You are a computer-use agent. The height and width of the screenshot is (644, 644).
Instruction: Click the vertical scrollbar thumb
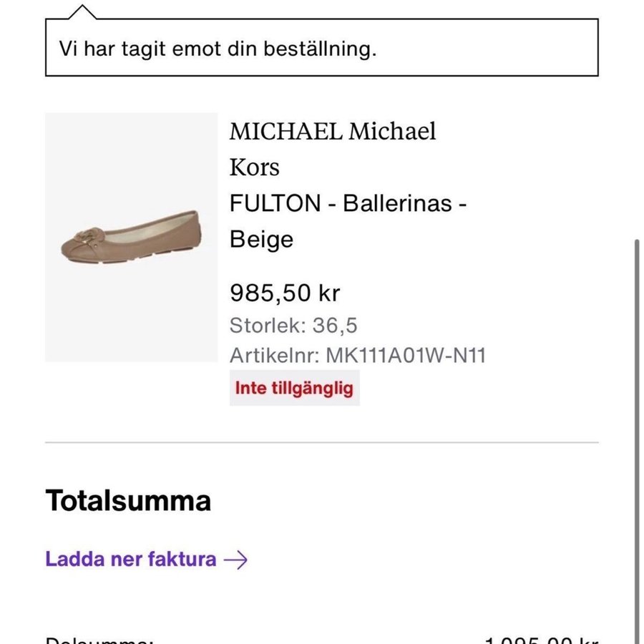637,429
